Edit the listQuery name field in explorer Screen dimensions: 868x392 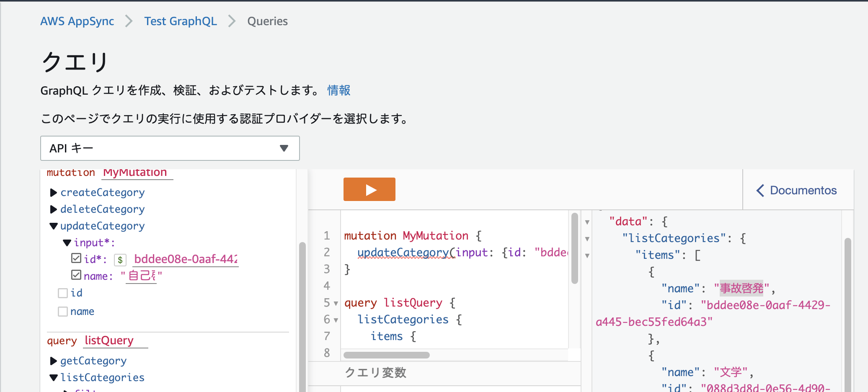pyautogui.click(x=116, y=341)
